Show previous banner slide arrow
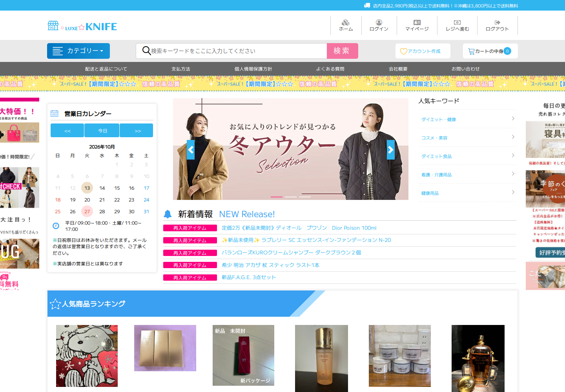The width and height of the screenshot is (565, 392). [191, 150]
